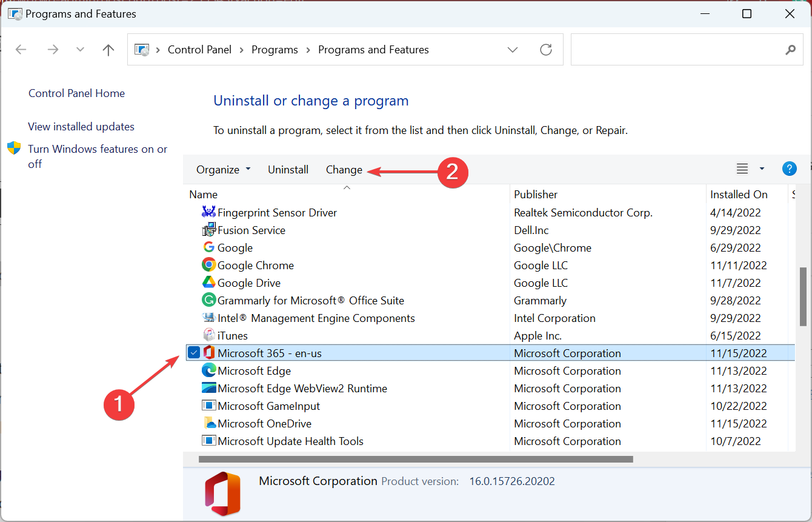812x522 pixels.
Task: Expand chevron after Control Panel breadcrumb
Action: tap(242, 50)
